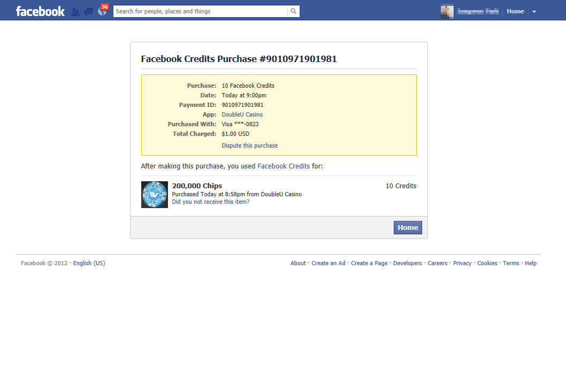566x392 pixels.
Task: Open the profile picture in header
Action: (x=447, y=11)
